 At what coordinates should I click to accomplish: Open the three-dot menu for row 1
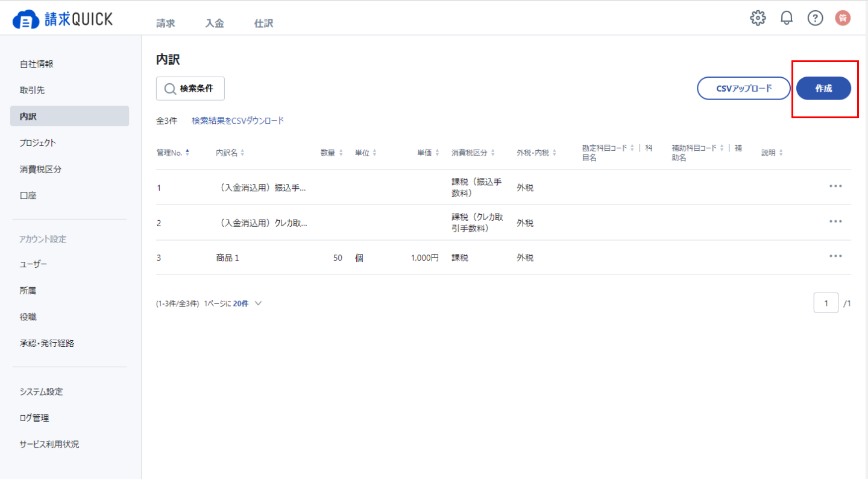click(x=835, y=186)
